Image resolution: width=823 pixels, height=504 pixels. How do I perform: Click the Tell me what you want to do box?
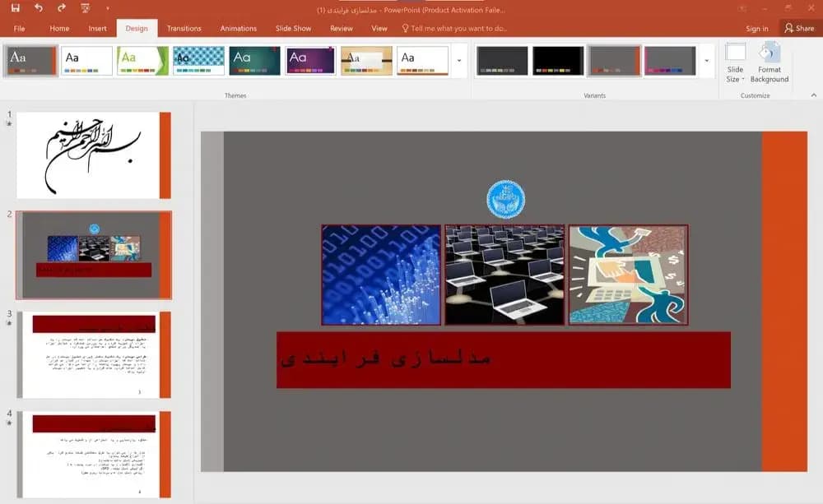click(x=454, y=28)
